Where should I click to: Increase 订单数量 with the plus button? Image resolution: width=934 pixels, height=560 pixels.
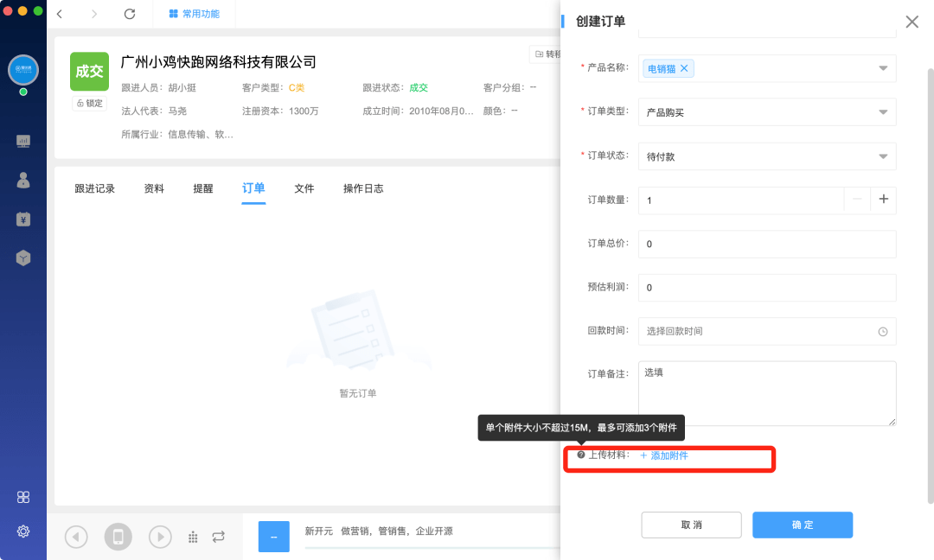tap(883, 200)
